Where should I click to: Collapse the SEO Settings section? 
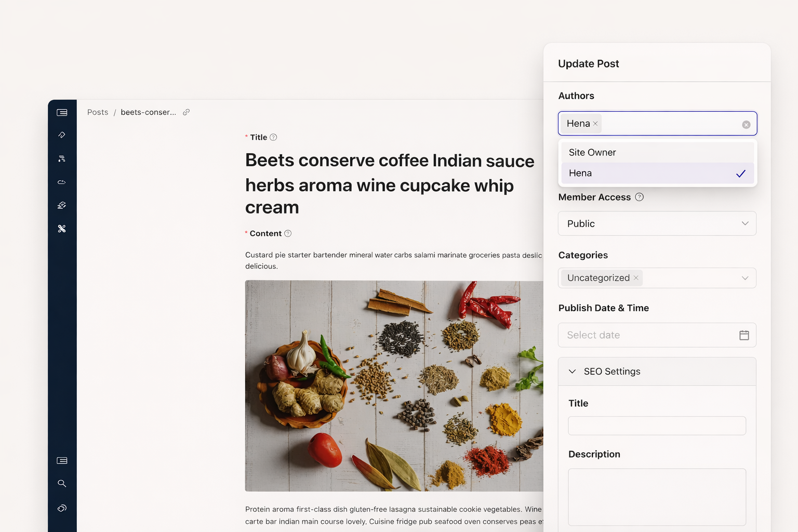573,371
